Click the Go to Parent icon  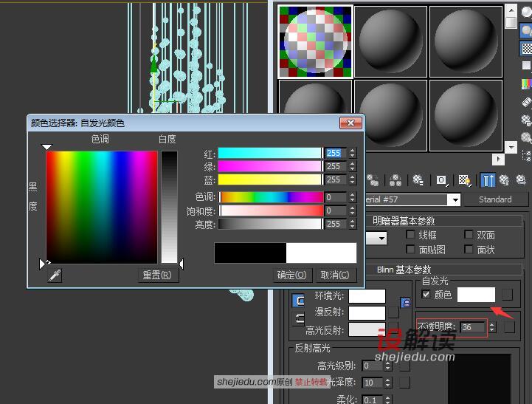505,180
